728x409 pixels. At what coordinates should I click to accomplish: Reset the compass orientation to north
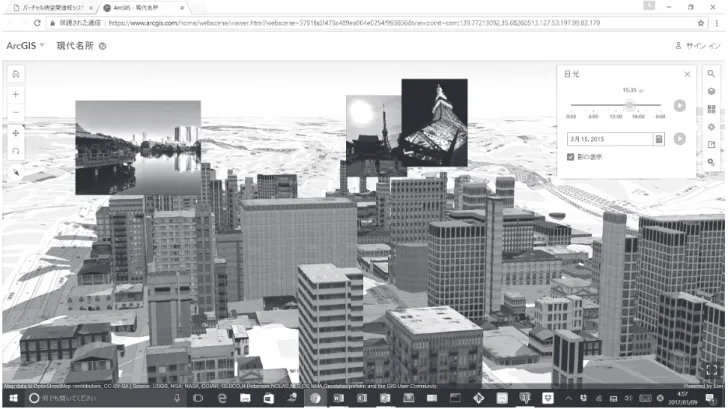pyautogui.click(x=16, y=173)
